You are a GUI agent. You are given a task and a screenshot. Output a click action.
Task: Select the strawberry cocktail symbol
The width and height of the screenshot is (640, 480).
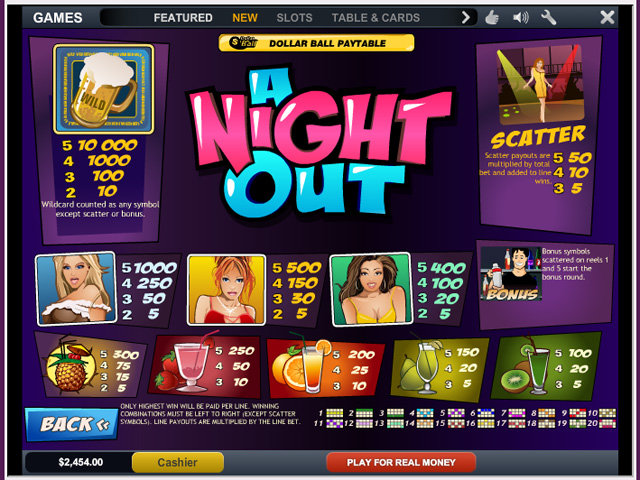[184, 362]
